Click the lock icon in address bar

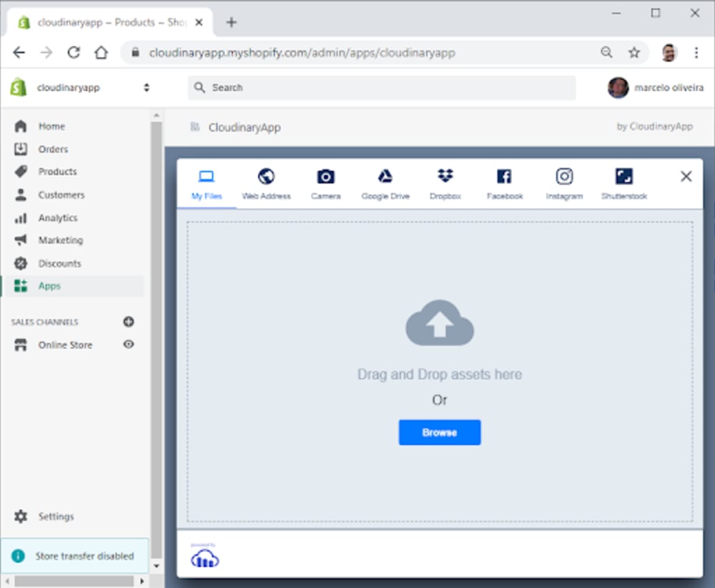point(135,52)
